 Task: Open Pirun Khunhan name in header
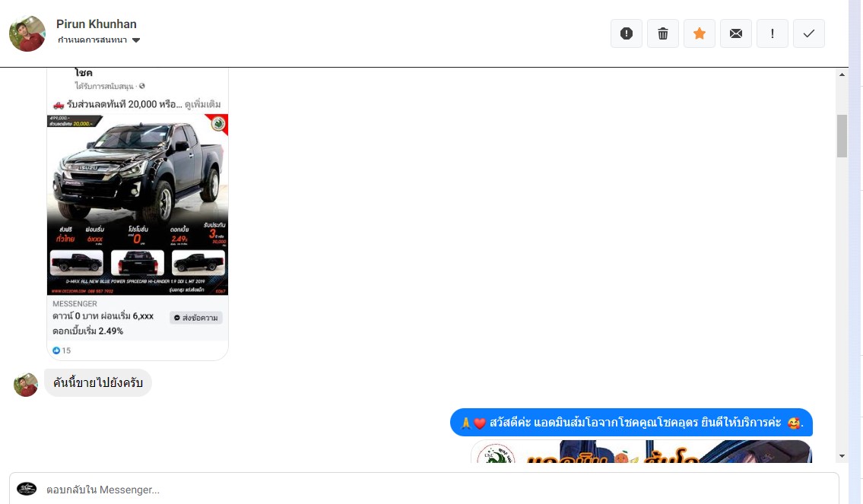(x=97, y=24)
